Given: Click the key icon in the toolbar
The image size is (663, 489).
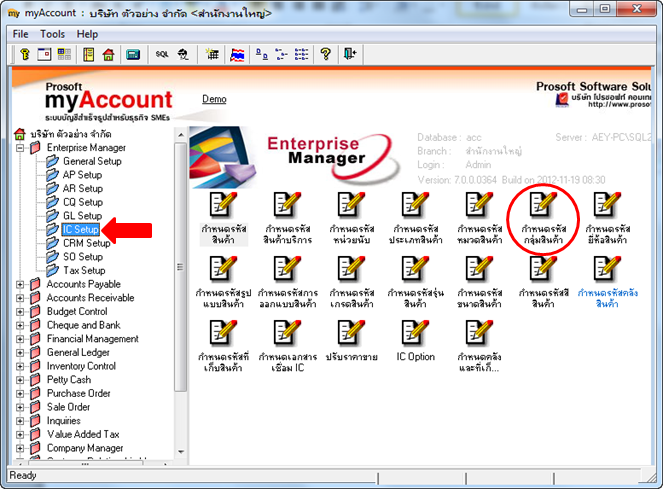Looking at the screenshot, I should pos(25,54).
